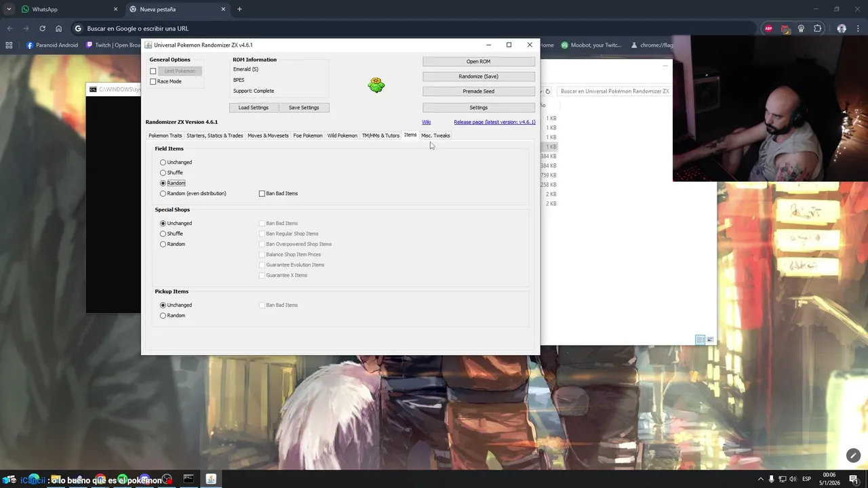Click the Premade Seed button
The height and width of the screenshot is (488, 868).
(x=478, y=91)
